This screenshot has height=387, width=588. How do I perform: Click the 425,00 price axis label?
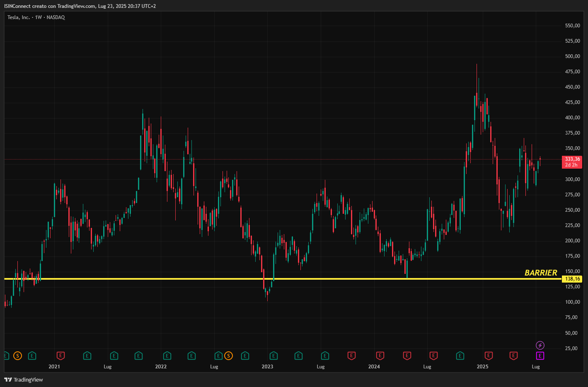pyautogui.click(x=572, y=102)
